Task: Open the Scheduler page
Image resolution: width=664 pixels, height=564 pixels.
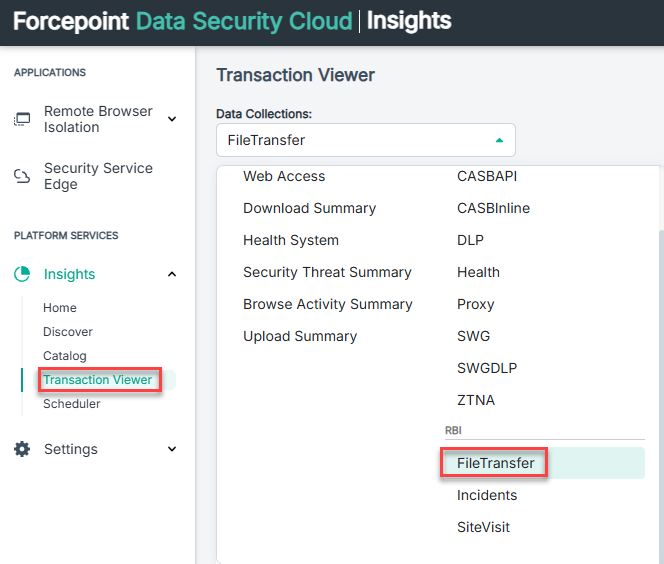Action: click(72, 404)
